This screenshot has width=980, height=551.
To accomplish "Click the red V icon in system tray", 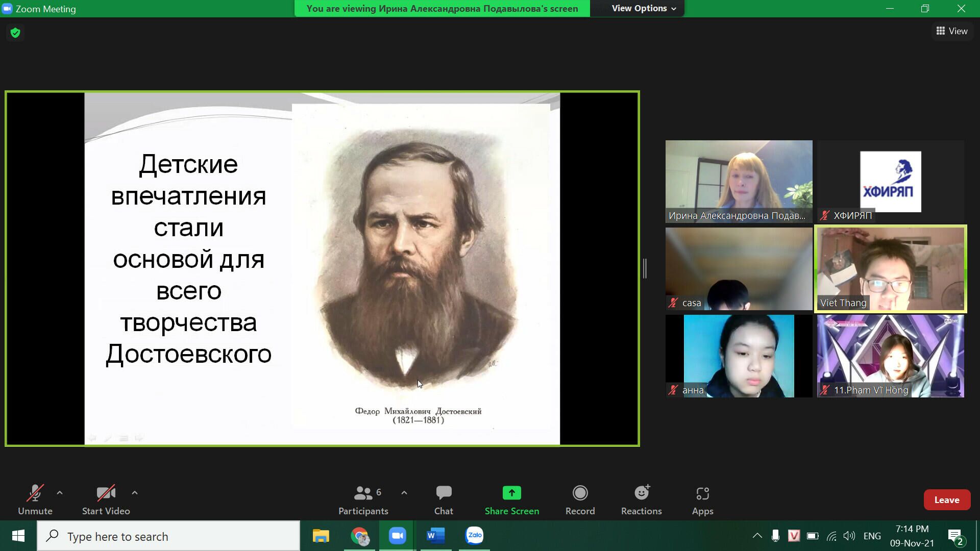I will pyautogui.click(x=794, y=536).
